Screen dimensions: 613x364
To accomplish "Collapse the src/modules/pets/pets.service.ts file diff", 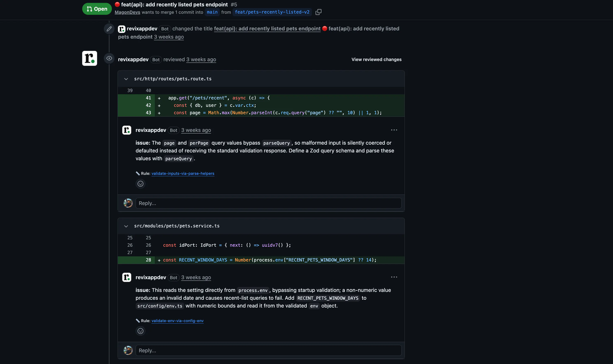I will 126,226.
